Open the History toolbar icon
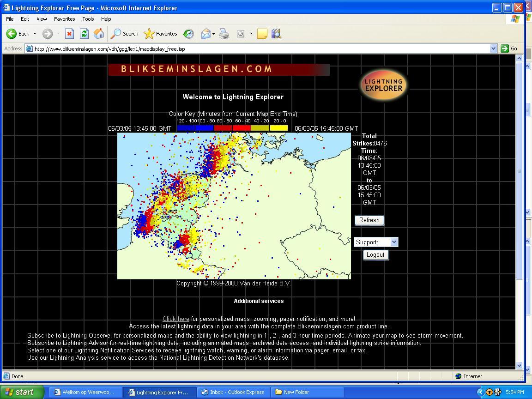This screenshot has width=532, height=399. [188, 34]
